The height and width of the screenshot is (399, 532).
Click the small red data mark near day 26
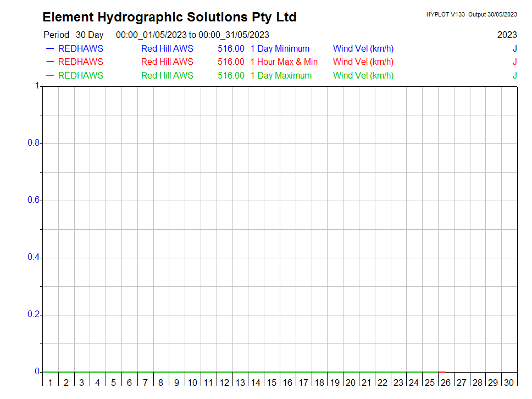tap(442, 372)
